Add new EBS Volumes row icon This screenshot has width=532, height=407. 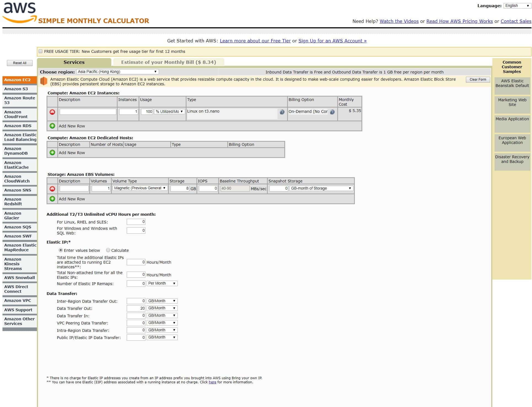52,199
